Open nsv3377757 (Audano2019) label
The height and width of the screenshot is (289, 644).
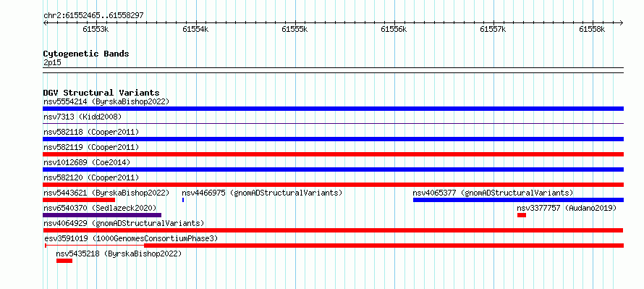click(567, 208)
